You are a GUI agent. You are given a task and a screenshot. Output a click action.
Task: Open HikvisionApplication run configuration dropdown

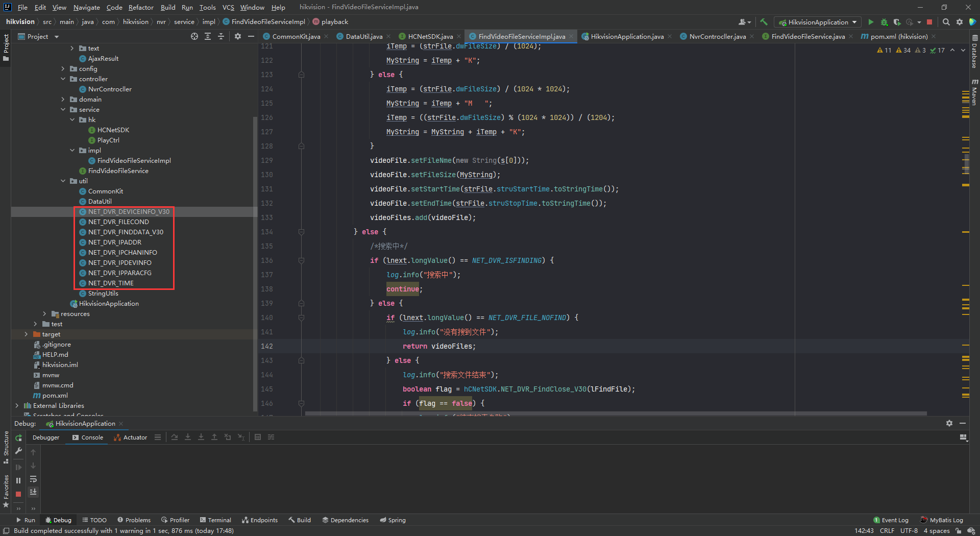(818, 22)
